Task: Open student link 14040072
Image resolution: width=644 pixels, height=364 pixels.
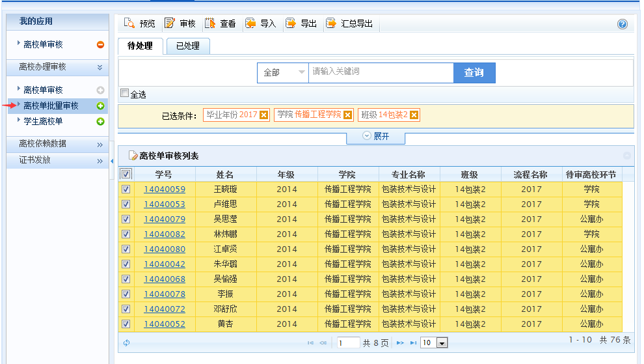Action: 165,309
